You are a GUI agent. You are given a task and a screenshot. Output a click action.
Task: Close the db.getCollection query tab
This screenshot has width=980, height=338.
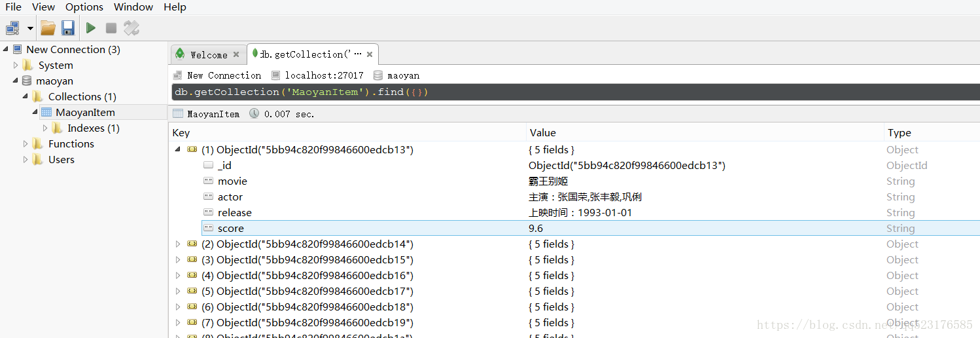[x=370, y=54]
